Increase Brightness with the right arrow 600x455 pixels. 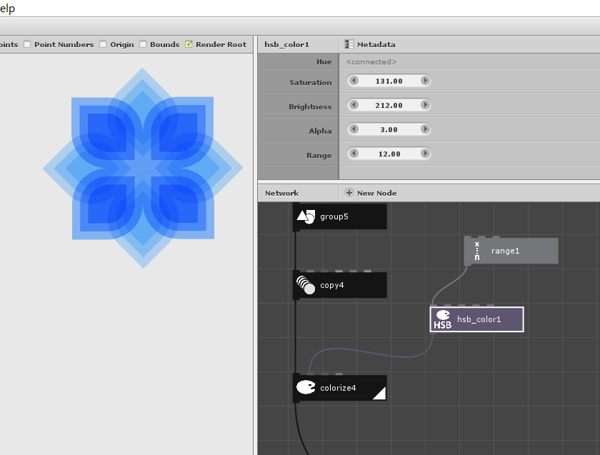pos(425,105)
